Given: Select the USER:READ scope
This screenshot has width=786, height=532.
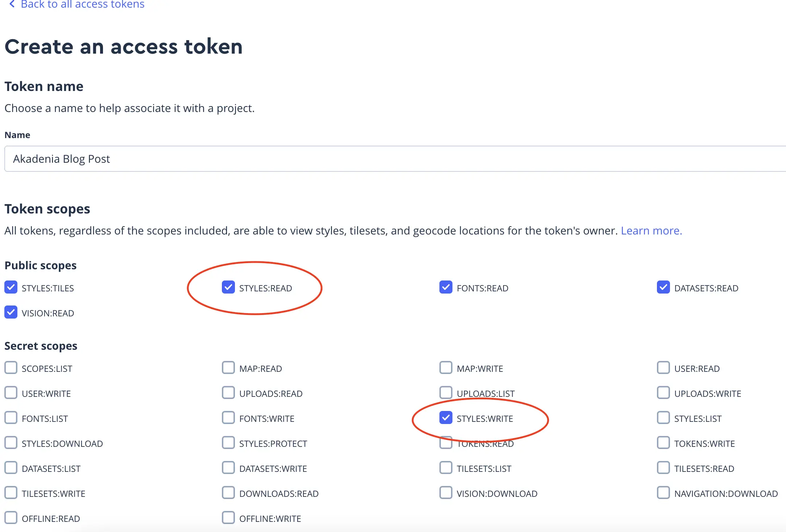Looking at the screenshot, I should [x=663, y=367].
